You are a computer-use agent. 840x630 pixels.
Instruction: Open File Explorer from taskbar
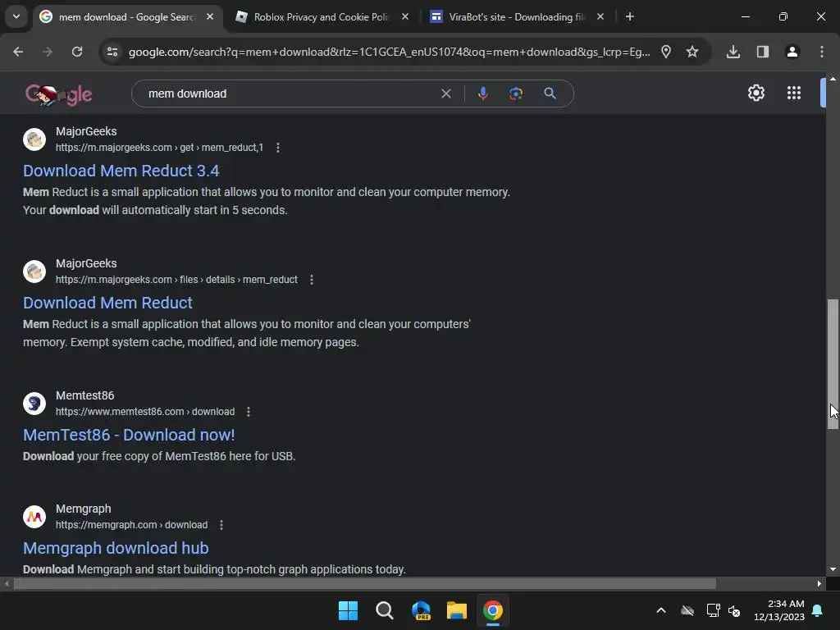[x=456, y=610]
